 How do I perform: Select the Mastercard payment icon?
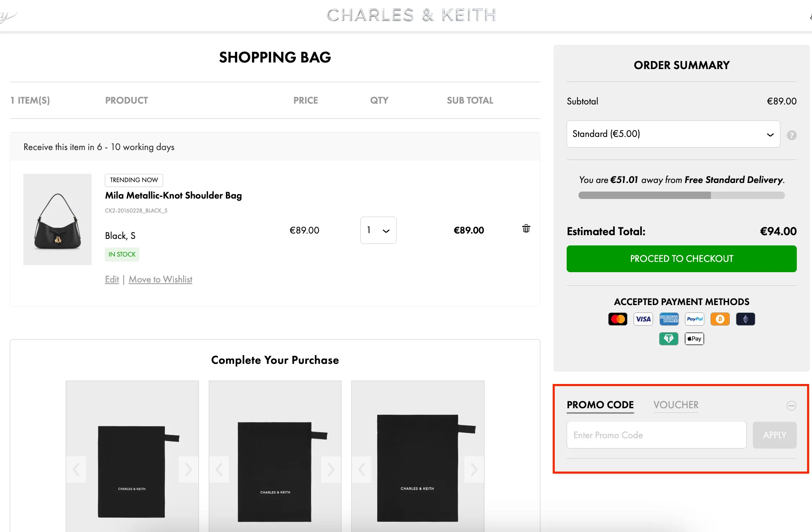(618, 319)
